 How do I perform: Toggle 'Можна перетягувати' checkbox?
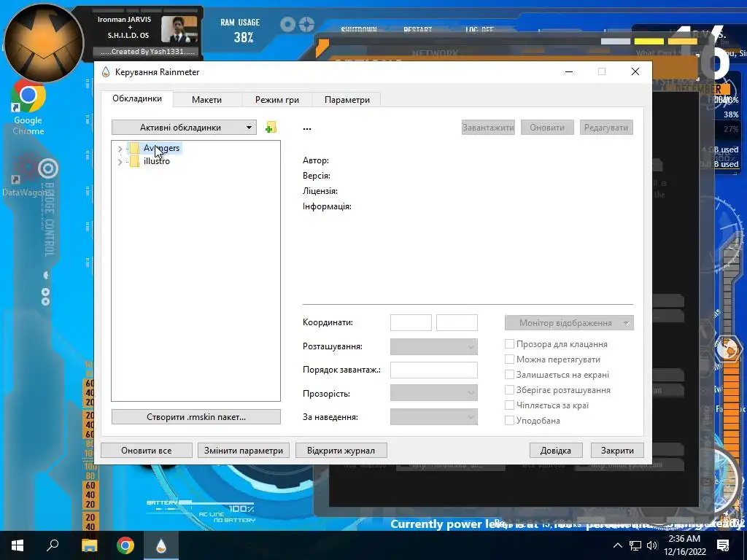pyautogui.click(x=509, y=359)
